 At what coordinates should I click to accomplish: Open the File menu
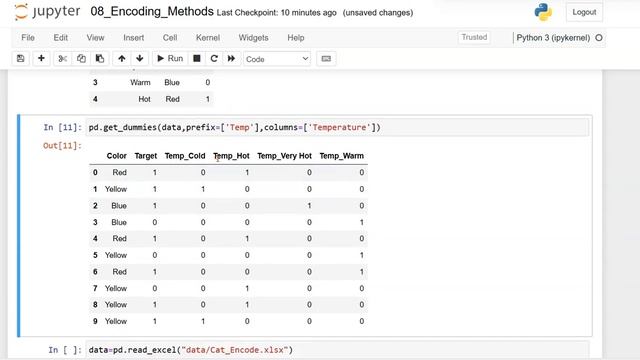click(28, 38)
